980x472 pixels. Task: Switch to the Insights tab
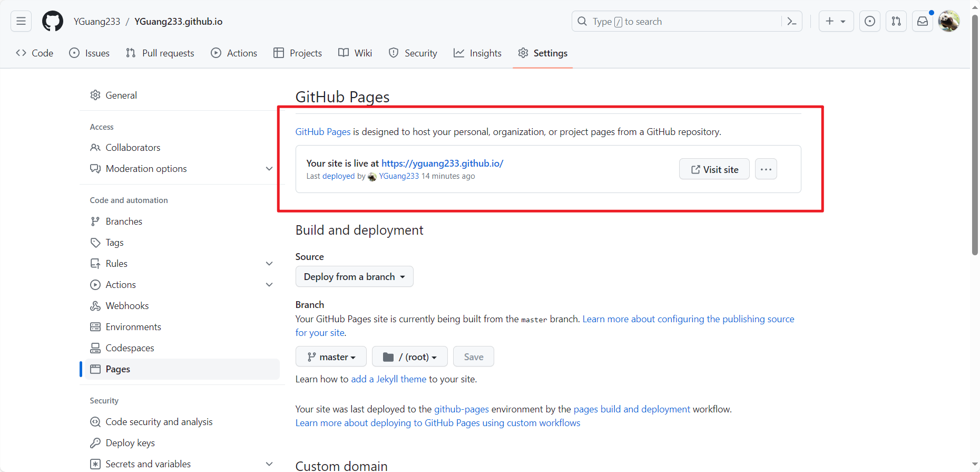(477, 53)
